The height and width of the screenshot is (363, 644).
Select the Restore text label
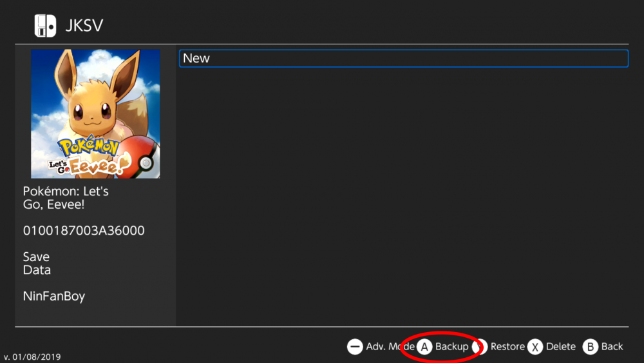click(507, 346)
